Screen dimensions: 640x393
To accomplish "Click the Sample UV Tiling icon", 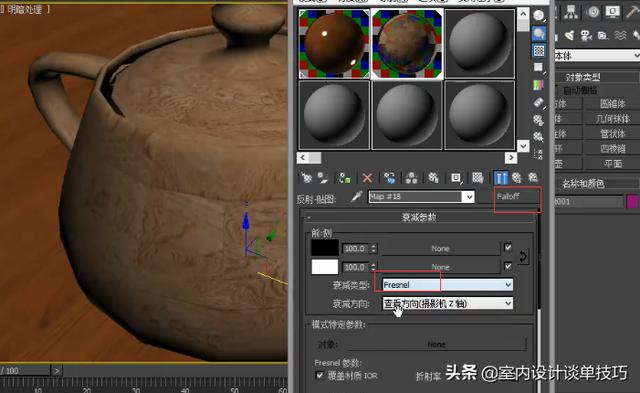I will pyautogui.click(x=539, y=67).
